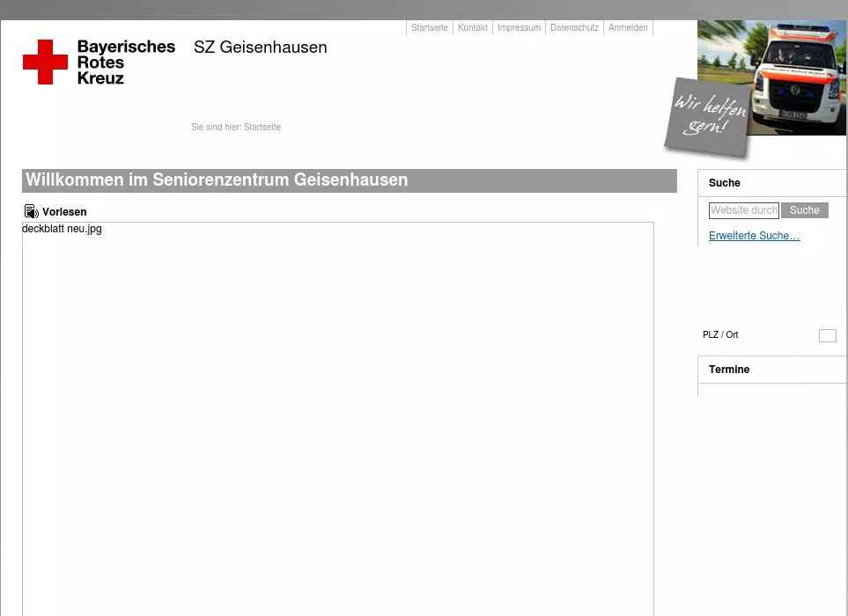Click the red cross logo icon
This screenshot has height=616, width=848.
[x=45, y=62]
